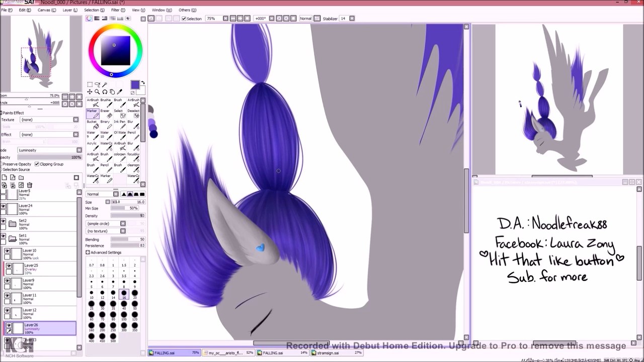
Task: Toggle the Selection checkbox in toolbar
Action: tap(184, 19)
